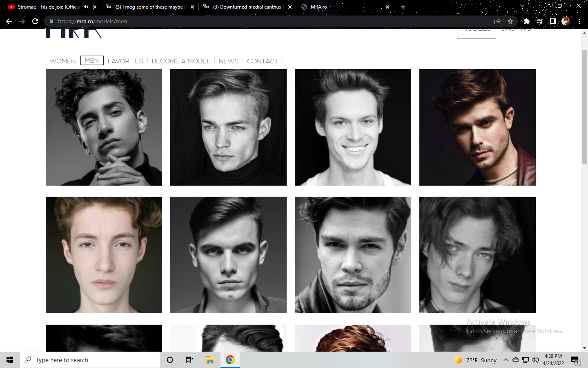The image size is (588, 368).
Task: Share this page via address bar icon
Action: 497,21
